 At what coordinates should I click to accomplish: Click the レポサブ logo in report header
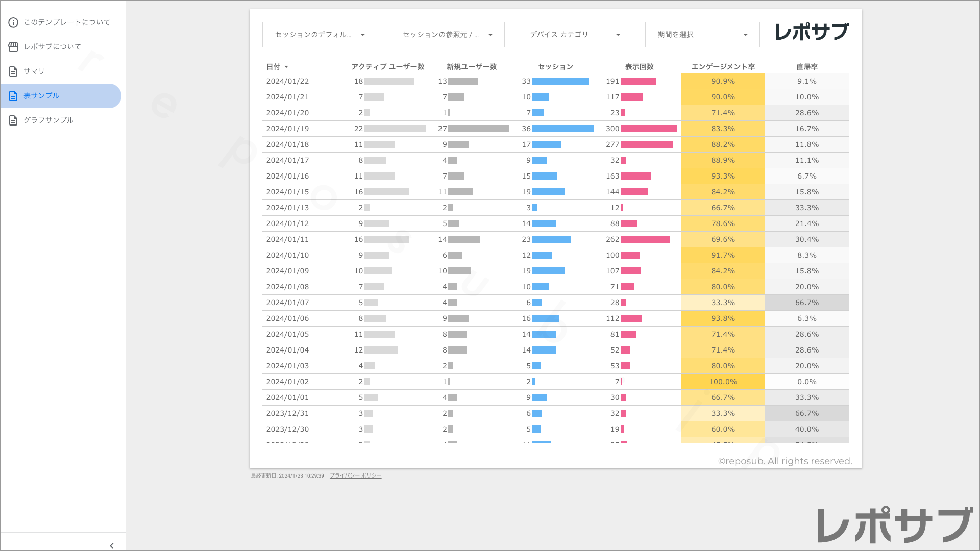pyautogui.click(x=812, y=32)
